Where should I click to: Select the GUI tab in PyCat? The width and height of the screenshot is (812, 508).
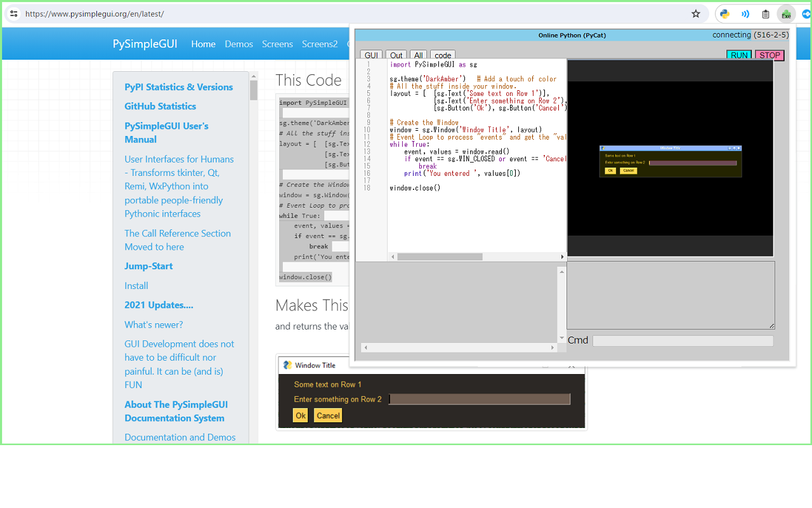pyautogui.click(x=371, y=55)
